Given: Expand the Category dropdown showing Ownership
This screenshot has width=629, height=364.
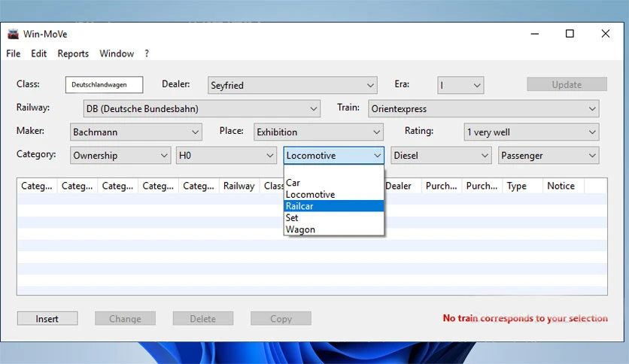Looking at the screenshot, I should pyautogui.click(x=120, y=155).
